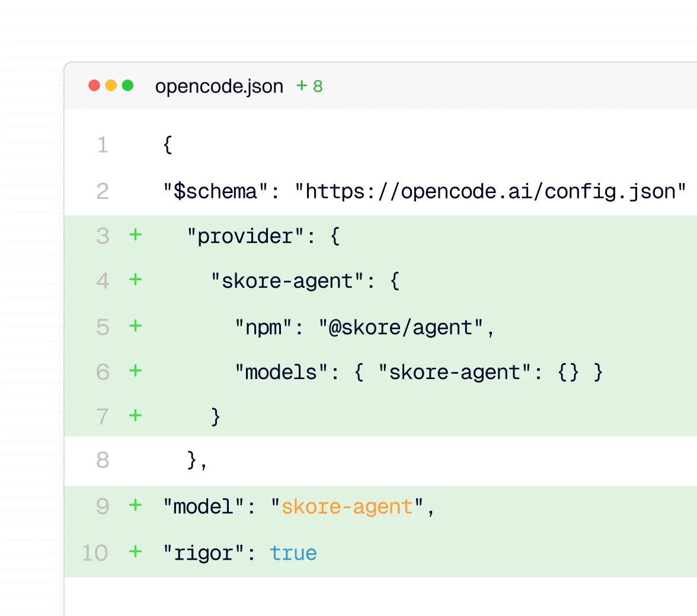Click the "npm" key on line 5
This screenshot has height=616, width=697.
263,328
